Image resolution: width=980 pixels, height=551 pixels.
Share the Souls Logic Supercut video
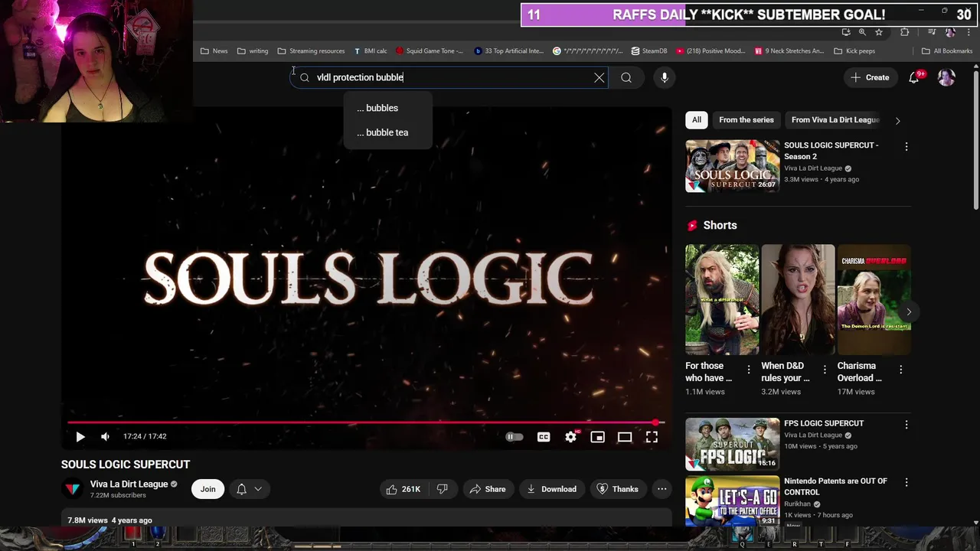[x=488, y=489]
